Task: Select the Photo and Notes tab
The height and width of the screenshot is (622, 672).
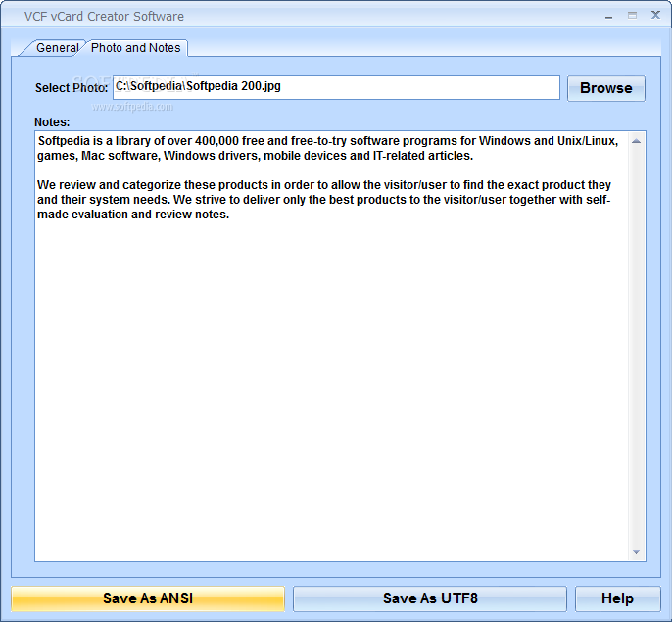Action: (x=136, y=48)
